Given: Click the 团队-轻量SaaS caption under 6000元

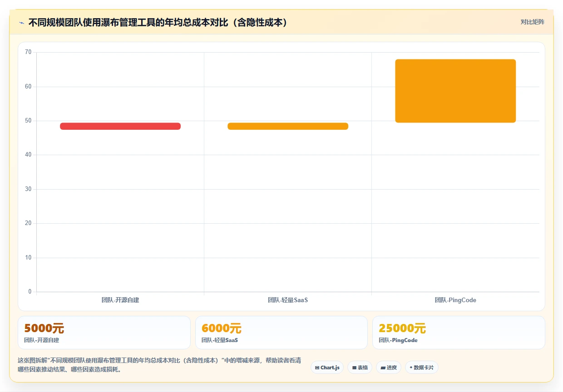Looking at the screenshot, I should point(220,340).
